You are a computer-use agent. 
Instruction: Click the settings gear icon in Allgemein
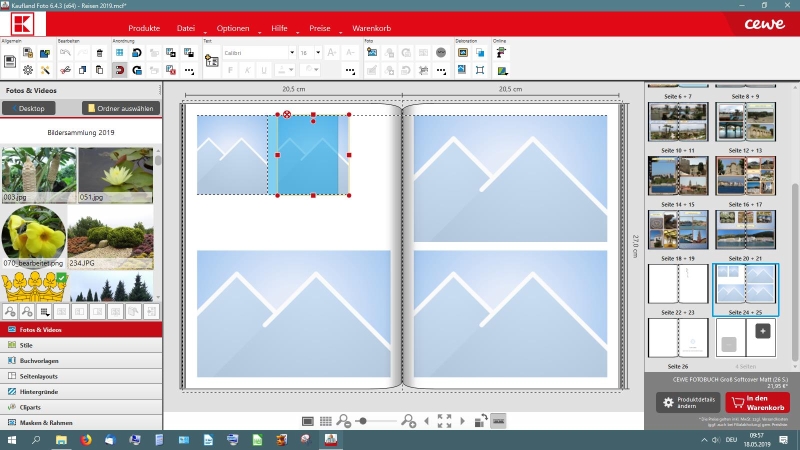[28, 70]
